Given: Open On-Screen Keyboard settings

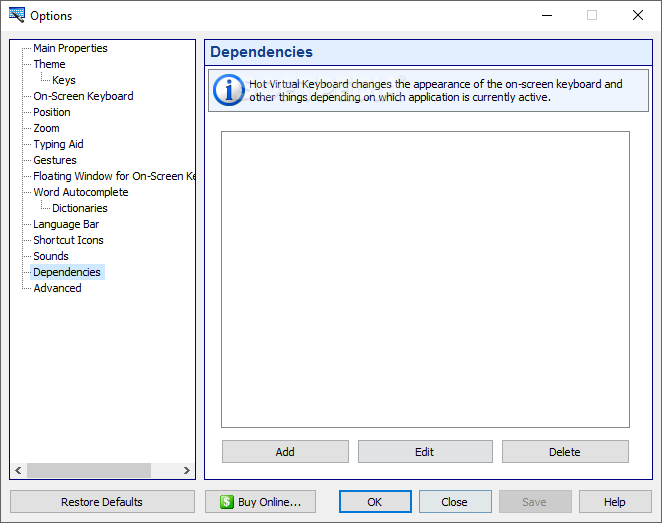Looking at the screenshot, I should pyautogui.click(x=83, y=96).
